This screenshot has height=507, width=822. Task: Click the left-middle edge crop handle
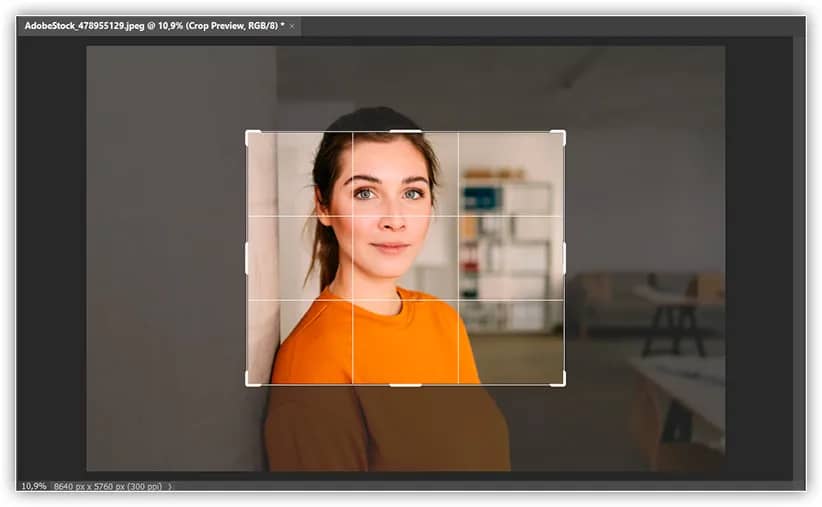click(247, 258)
